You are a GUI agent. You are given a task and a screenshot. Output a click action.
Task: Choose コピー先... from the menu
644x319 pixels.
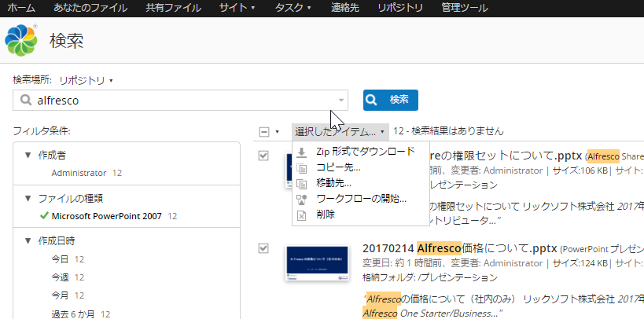[361, 167]
